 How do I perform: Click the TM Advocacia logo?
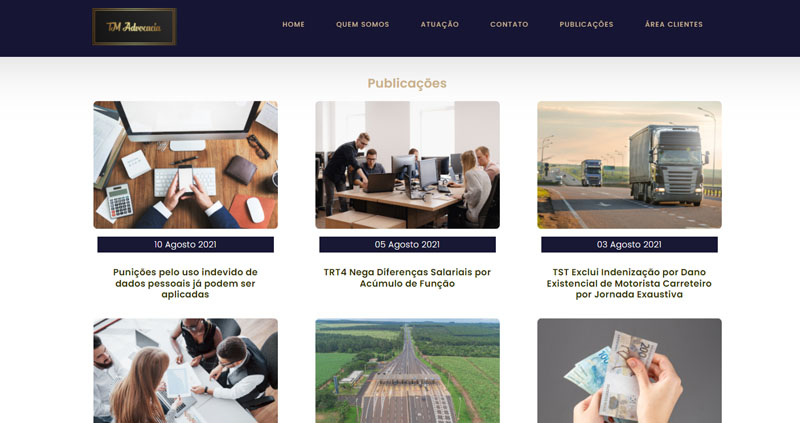(x=134, y=27)
